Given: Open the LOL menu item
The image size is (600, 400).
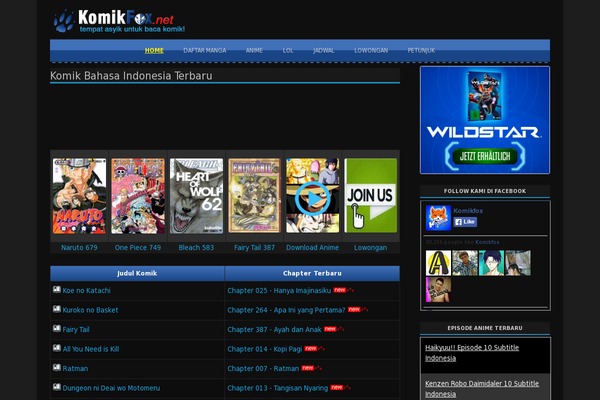Looking at the screenshot, I should click(288, 51).
